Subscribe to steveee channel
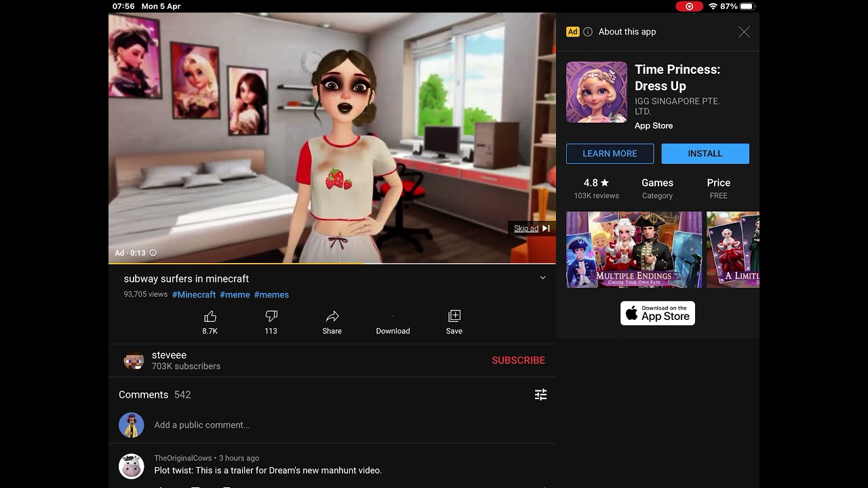Screen dimensions: 868x488 (x=518, y=361)
